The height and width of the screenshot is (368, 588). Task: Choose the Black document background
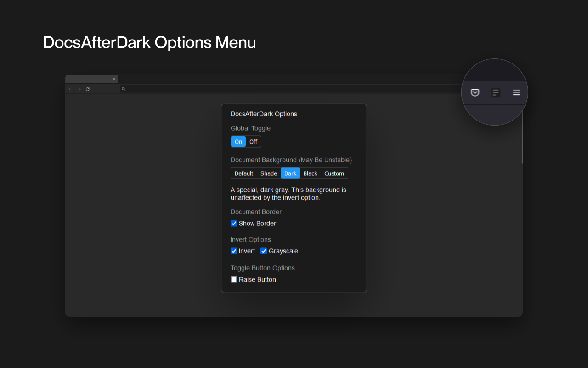click(x=310, y=173)
